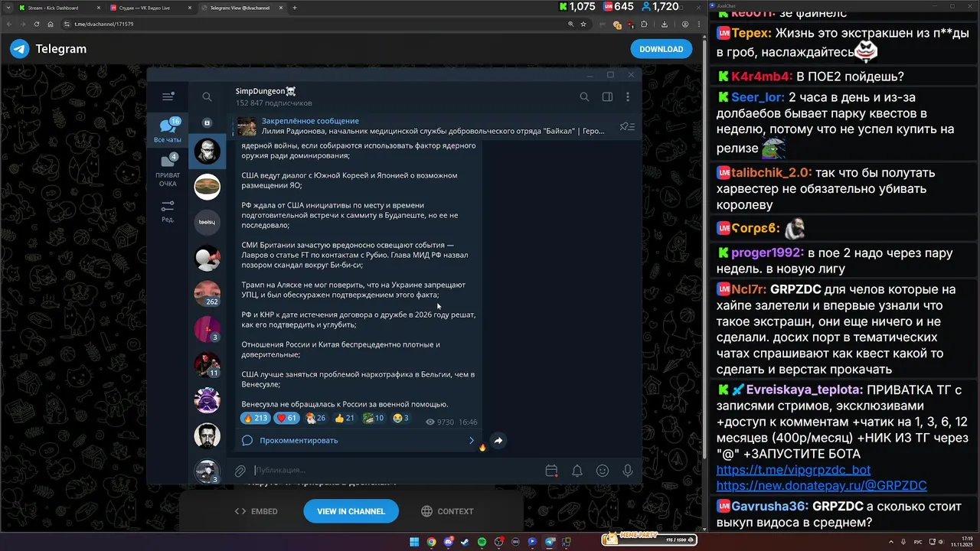Open chat with 262 unread badge
This screenshot has width=980, height=551.
click(207, 294)
